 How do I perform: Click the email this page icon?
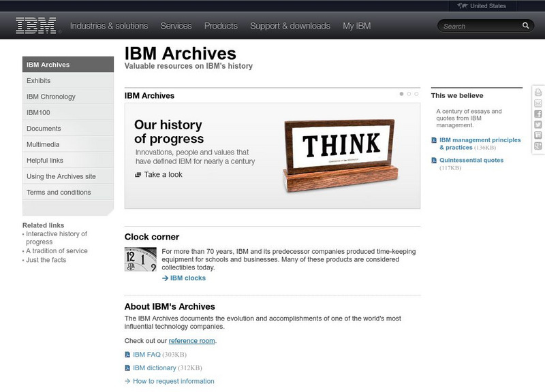click(x=538, y=103)
